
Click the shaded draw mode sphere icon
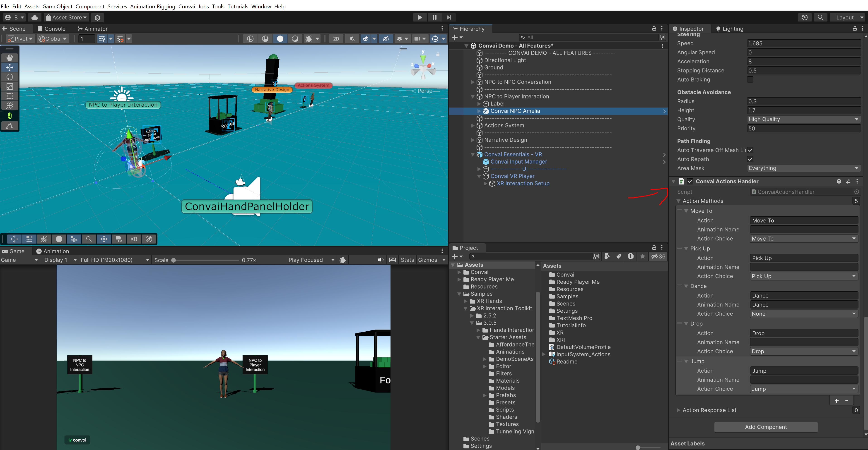point(280,39)
